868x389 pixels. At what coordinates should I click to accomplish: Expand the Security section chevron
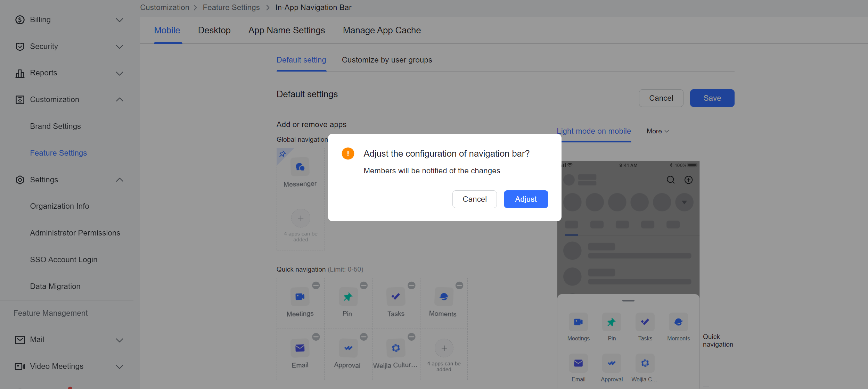pyautogui.click(x=120, y=47)
